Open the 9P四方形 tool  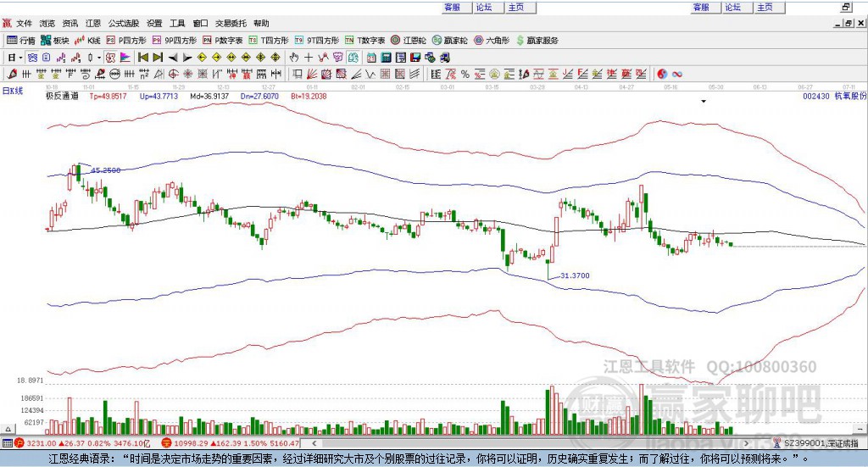(x=175, y=41)
